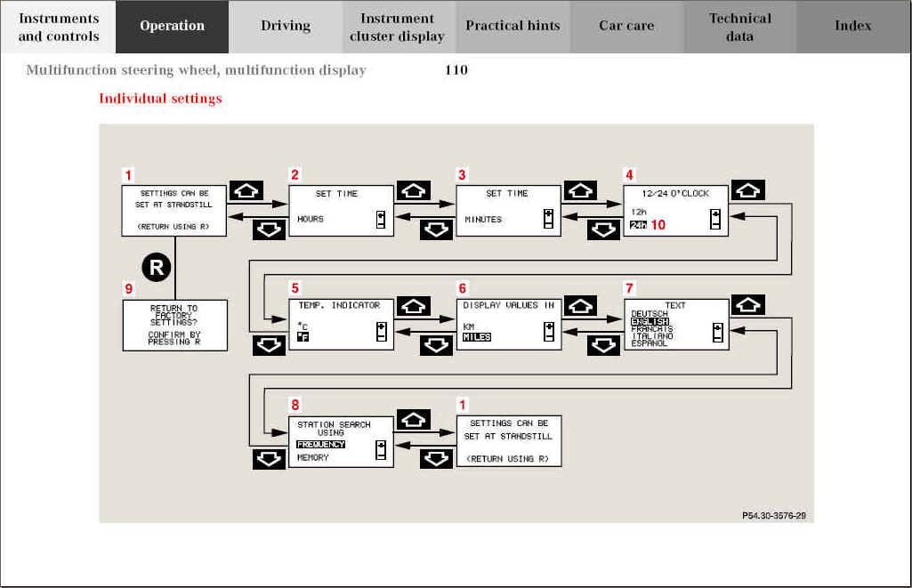Select FREQUENCY option in Station Search box

pyautogui.click(x=320, y=444)
